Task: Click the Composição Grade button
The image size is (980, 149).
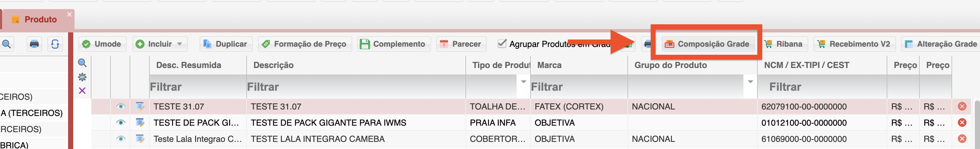Action: (x=707, y=44)
